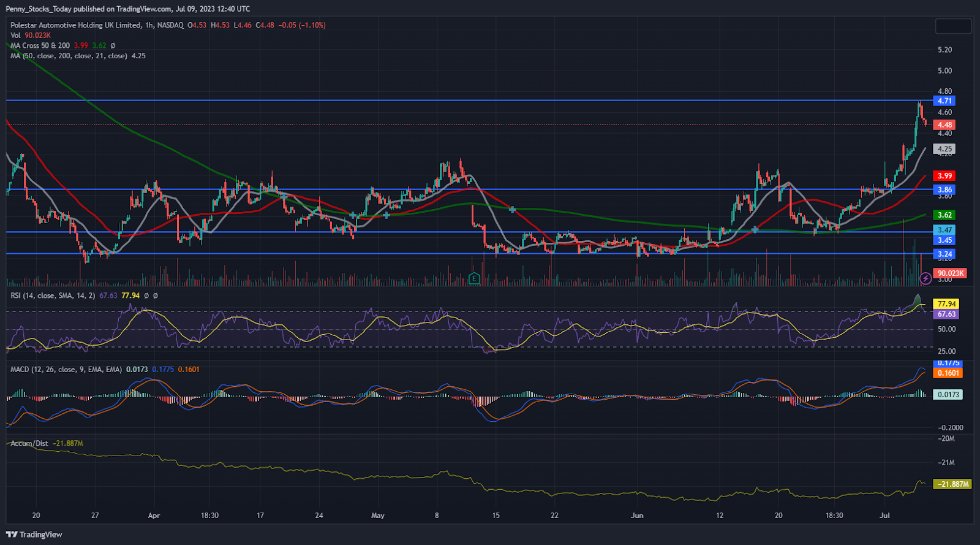
Task: Open the TradingView logo link
Action: point(34,535)
